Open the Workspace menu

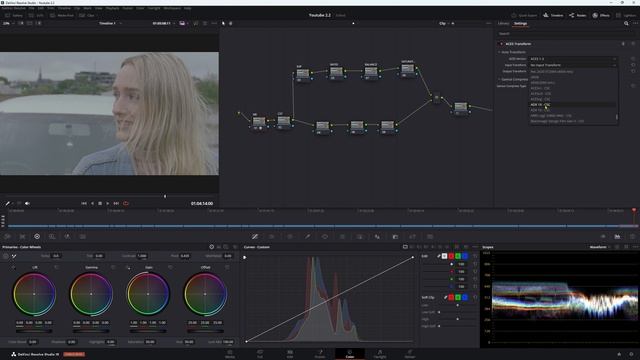tap(172, 8)
